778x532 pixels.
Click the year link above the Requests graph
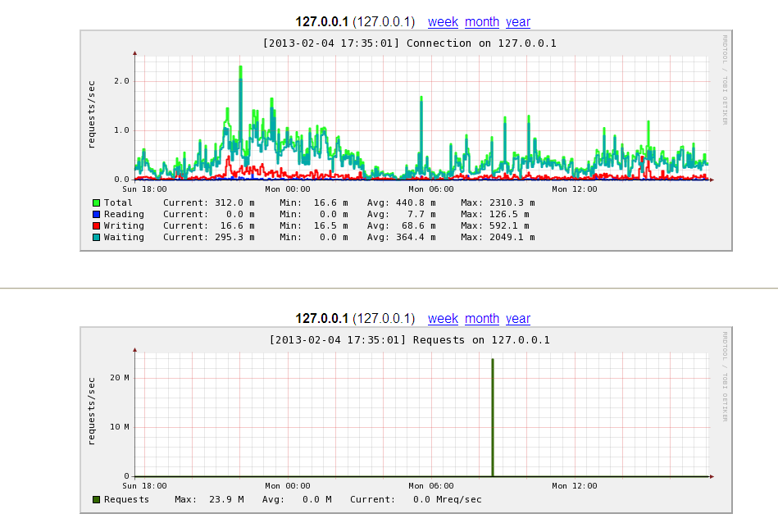[x=518, y=319]
